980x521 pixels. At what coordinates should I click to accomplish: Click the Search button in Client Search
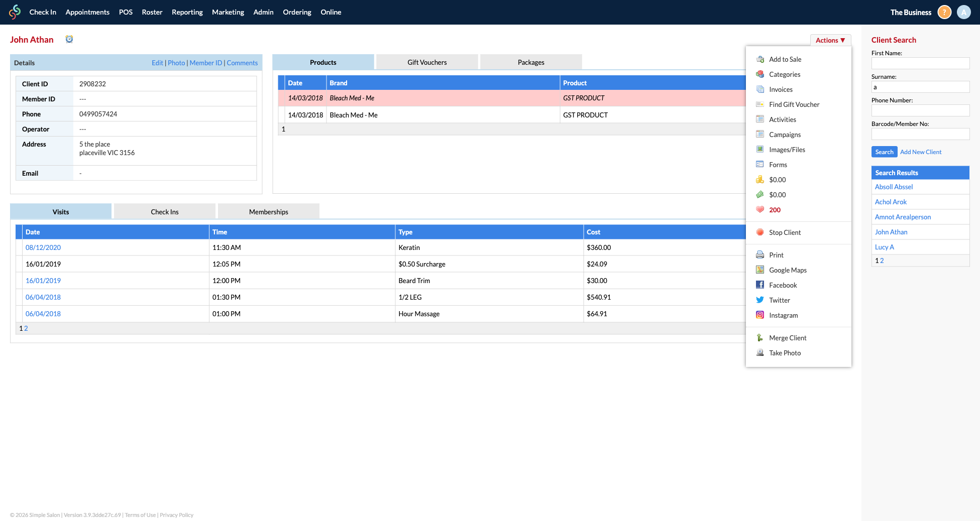[x=884, y=152]
